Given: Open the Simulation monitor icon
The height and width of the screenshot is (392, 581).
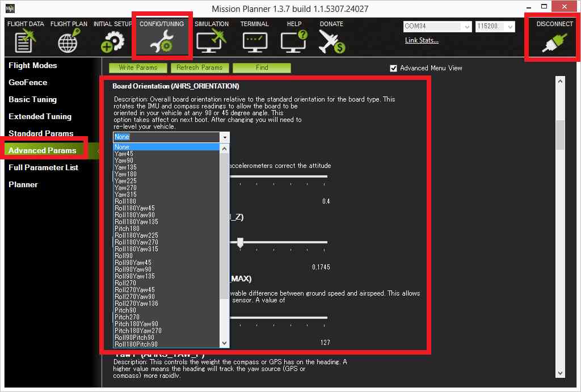Looking at the screenshot, I should (211, 42).
